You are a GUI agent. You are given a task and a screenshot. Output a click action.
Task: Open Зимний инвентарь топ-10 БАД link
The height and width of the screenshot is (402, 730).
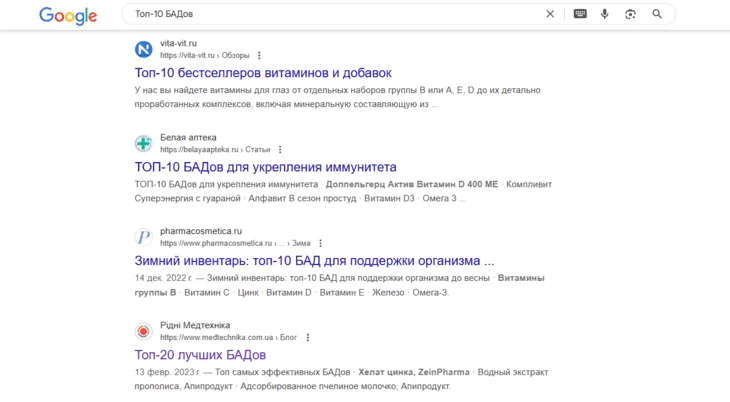point(314,260)
